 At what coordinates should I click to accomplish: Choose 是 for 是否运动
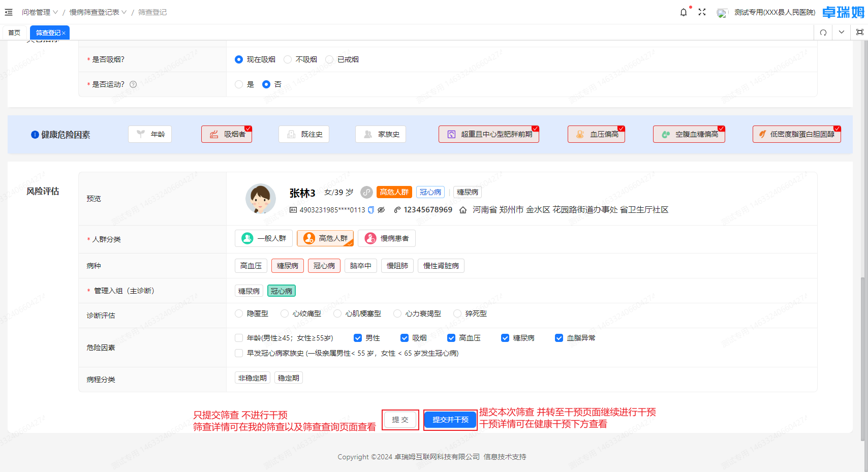point(238,84)
